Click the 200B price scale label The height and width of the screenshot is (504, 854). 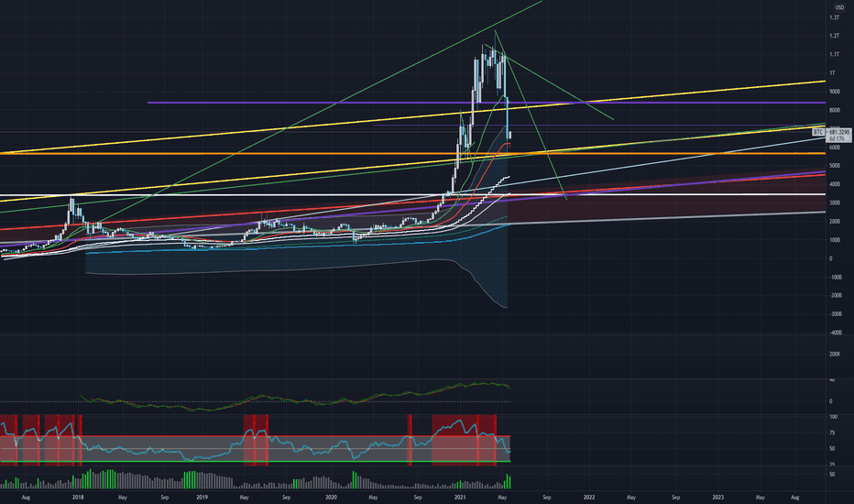(835, 222)
